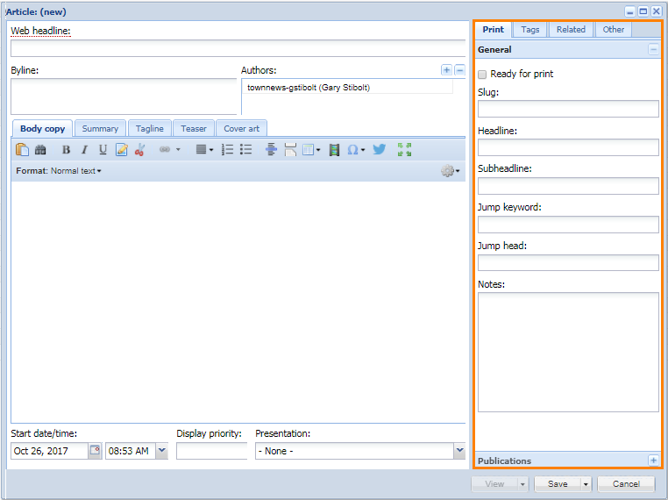
Task: Click the Find binoculars icon
Action: [40, 150]
